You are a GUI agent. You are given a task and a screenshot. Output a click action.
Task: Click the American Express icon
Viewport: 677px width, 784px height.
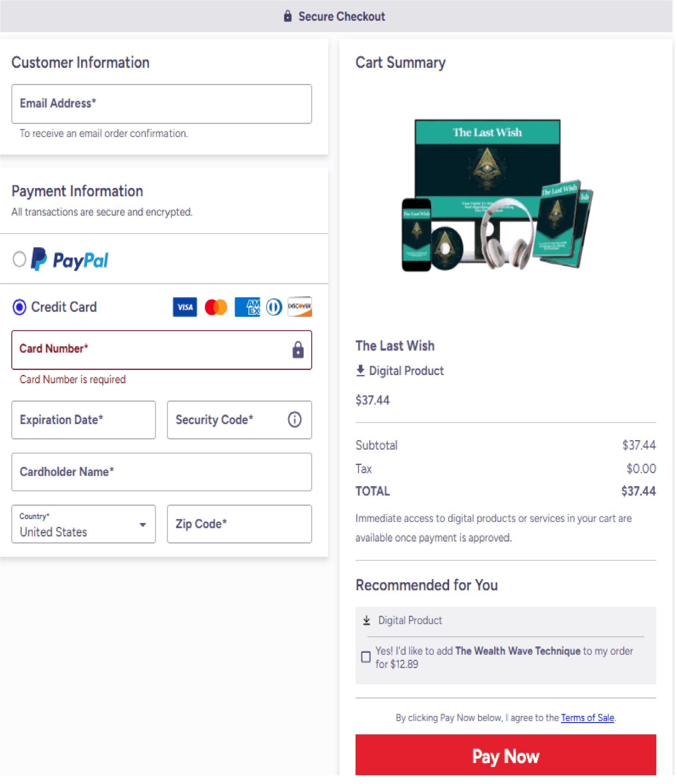tap(247, 307)
